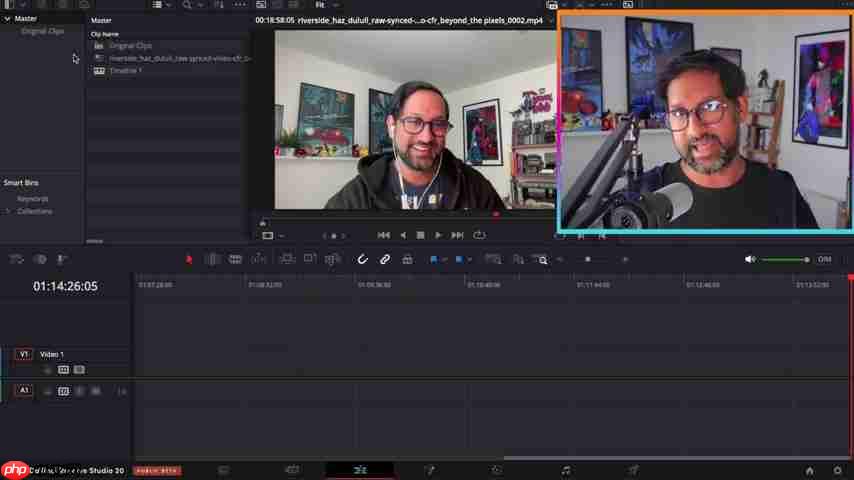Select Dynamic Trim mode tool
854x480 pixels.
coord(259,259)
